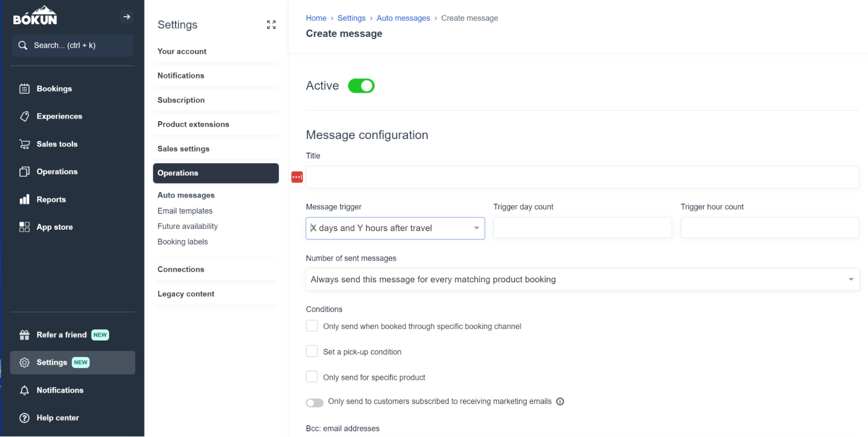Viewport: 868px width, 437px height.
Task: Click the red message icon beside Title field
Action: pyautogui.click(x=297, y=177)
